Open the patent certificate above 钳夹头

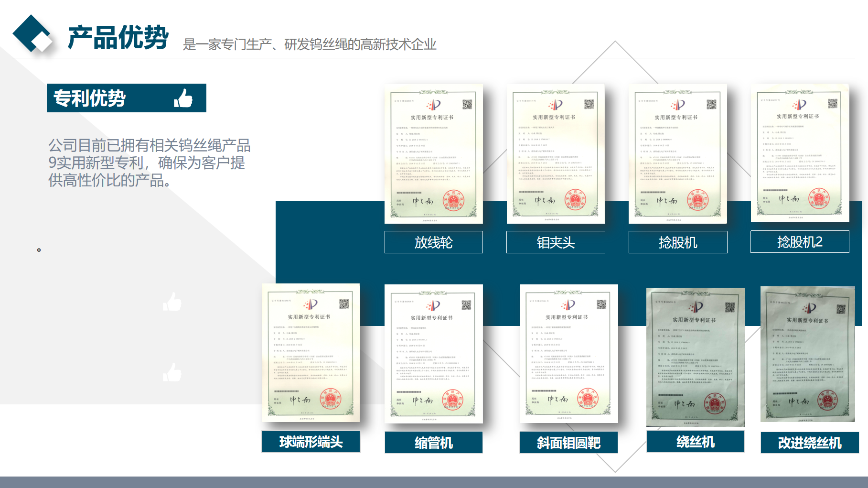click(x=556, y=154)
